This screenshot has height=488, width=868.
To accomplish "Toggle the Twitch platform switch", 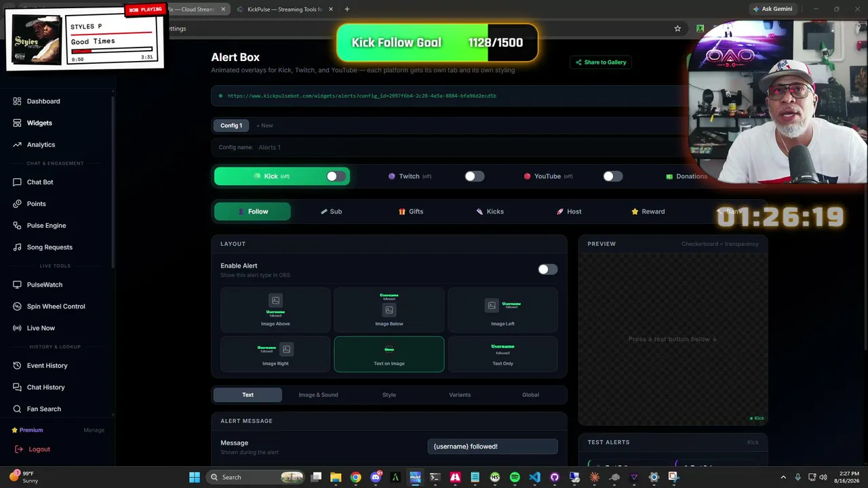I will pyautogui.click(x=475, y=176).
